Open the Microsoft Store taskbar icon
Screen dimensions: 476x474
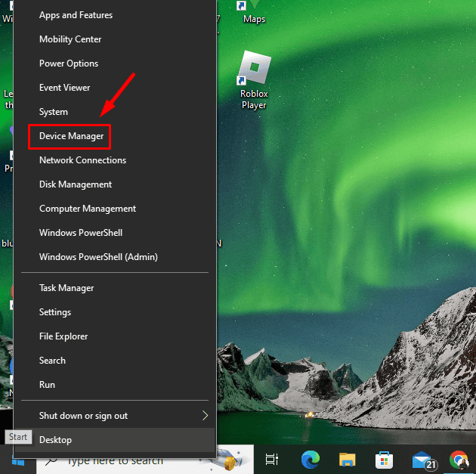384,460
